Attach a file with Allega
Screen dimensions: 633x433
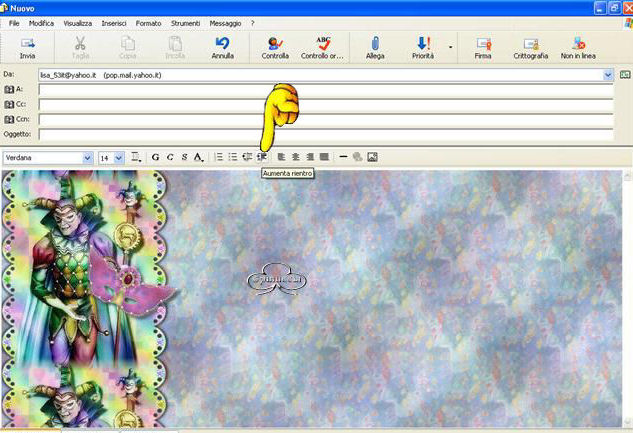pos(375,48)
